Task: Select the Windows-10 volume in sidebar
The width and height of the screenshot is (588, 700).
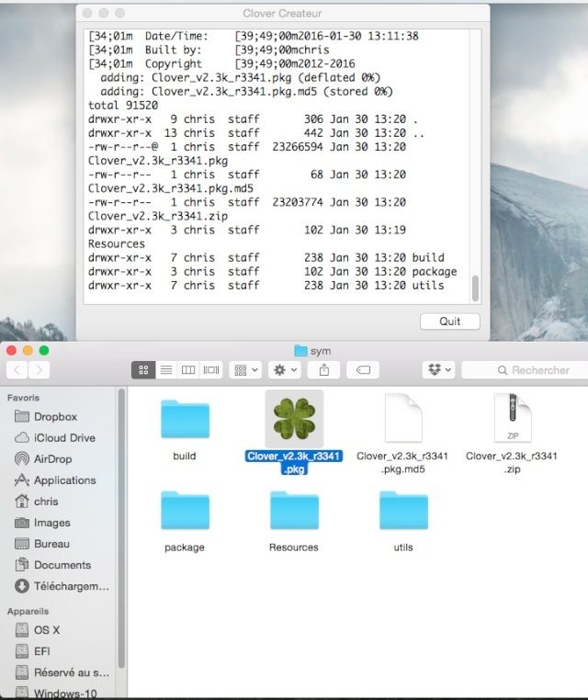Action: pyautogui.click(x=65, y=694)
